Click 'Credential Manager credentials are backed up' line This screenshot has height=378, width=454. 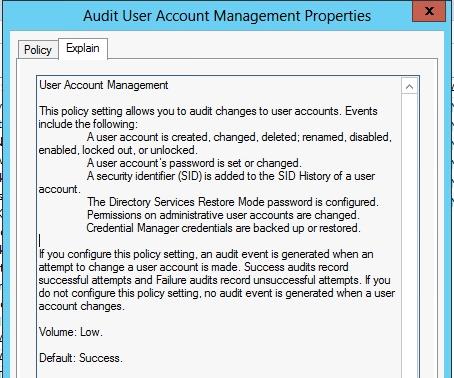(x=224, y=228)
